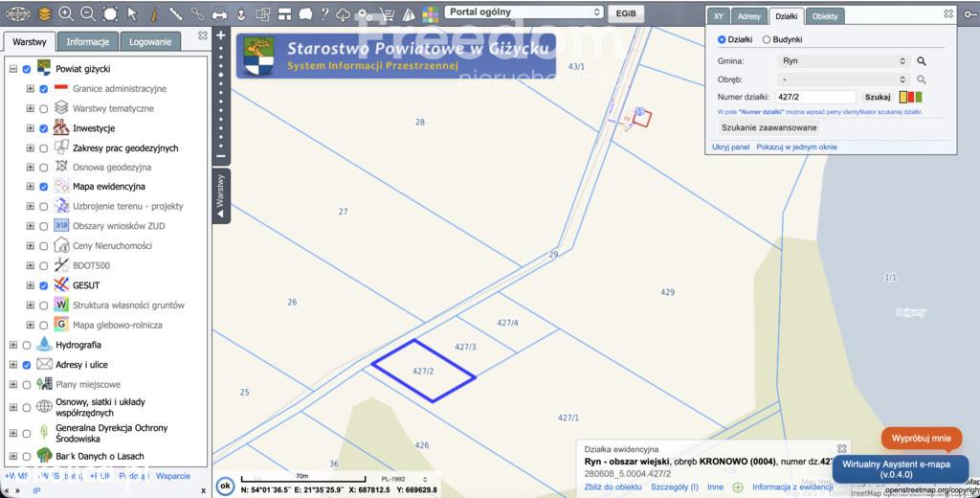The image size is (980, 498).
Task: Click the zoom in magnifier tool
Action: tap(66, 13)
